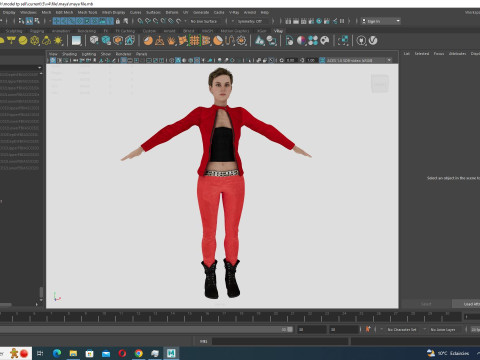Viewport: 480px width, 360px height.
Task: Click the auto keyframe icon near Character Set
Action: 368,329
